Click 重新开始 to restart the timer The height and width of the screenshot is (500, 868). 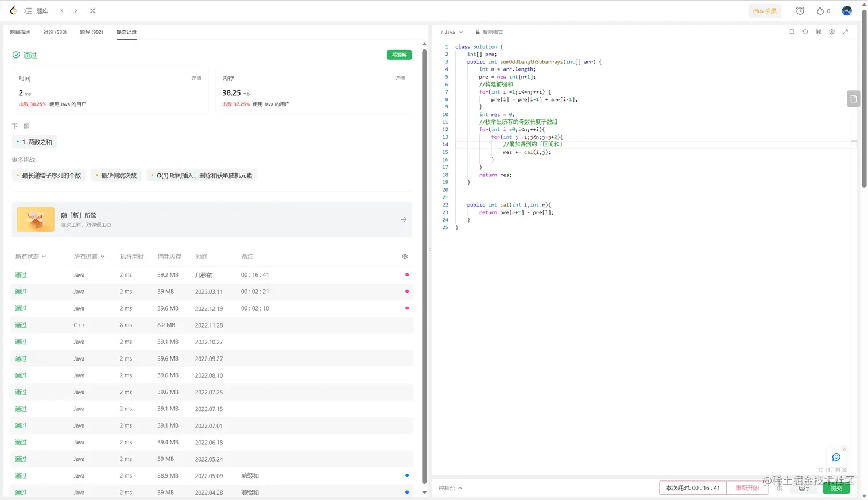[747, 488]
